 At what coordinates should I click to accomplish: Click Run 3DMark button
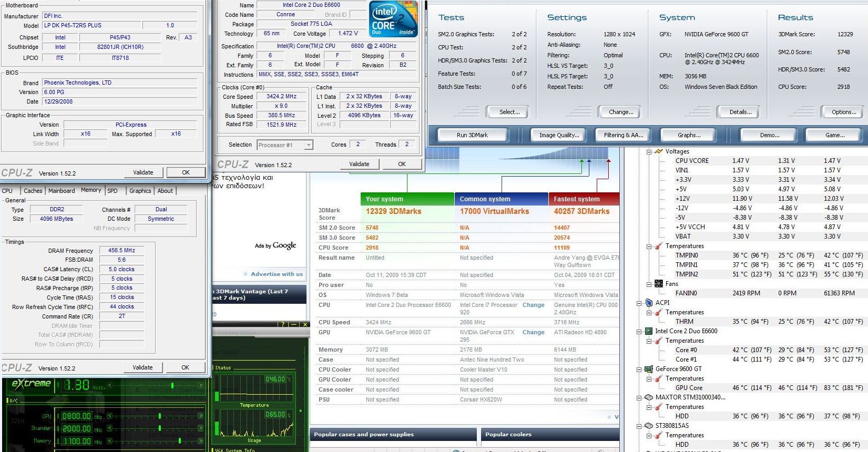[472, 135]
